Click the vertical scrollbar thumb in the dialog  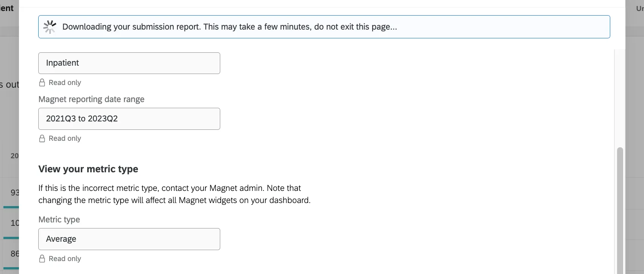620,209
